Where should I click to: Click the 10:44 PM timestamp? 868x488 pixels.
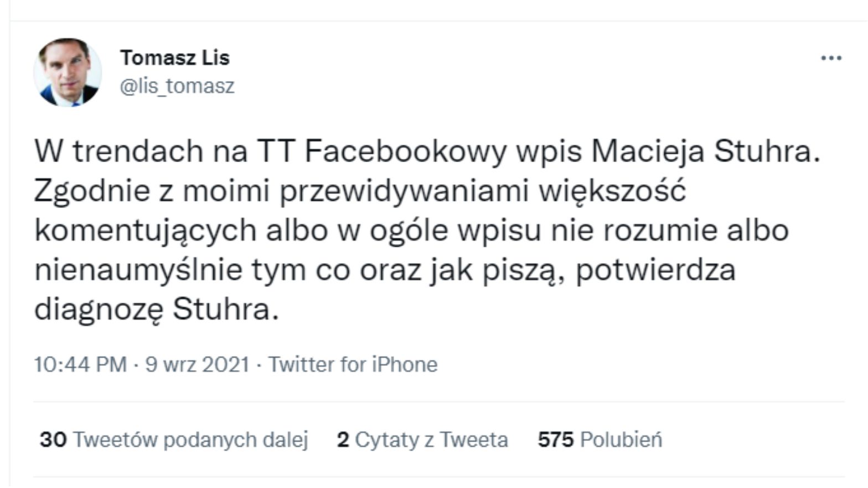point(80,365)
